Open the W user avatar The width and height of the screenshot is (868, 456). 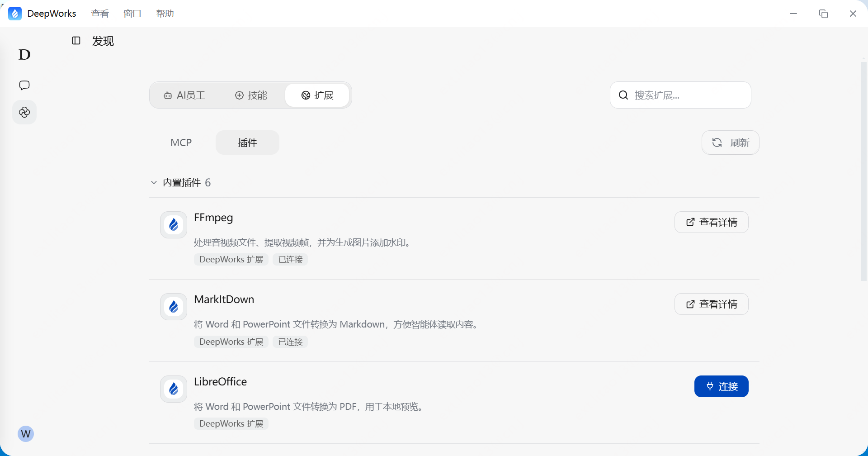click(26, 434)
